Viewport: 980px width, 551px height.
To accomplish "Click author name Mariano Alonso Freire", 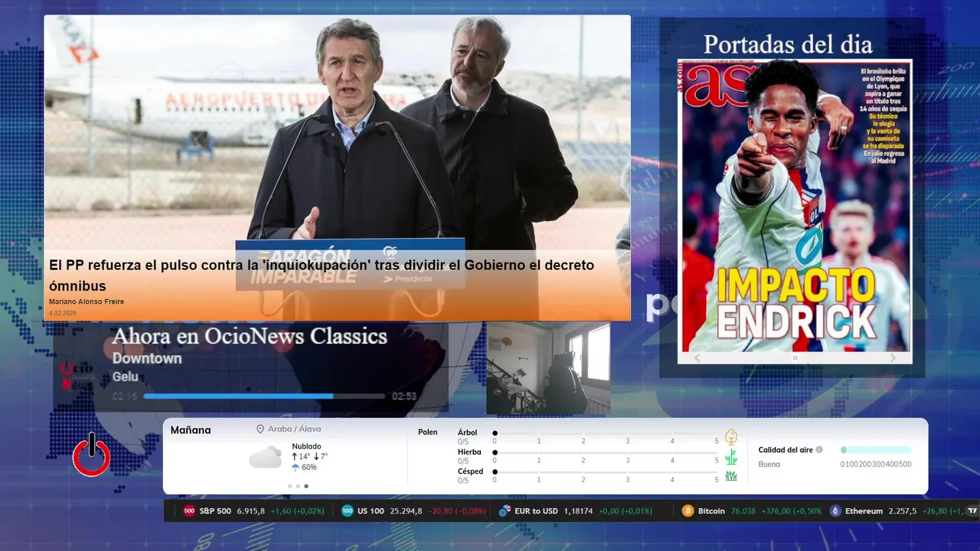I will point(87,302).
